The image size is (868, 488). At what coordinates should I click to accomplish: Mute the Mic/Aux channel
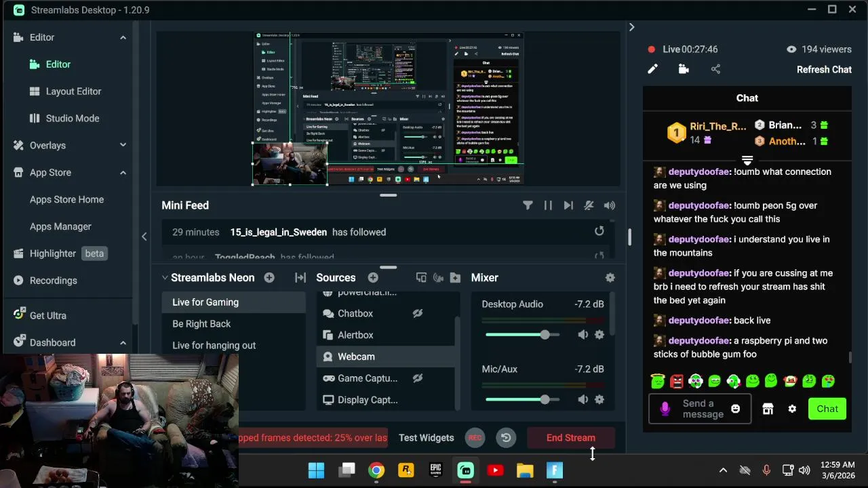pyautogui.click(x=583, y=400)
